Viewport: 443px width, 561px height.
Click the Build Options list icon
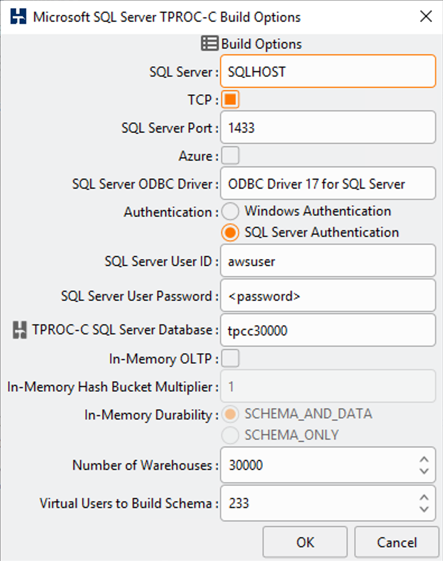coord(209,44)
